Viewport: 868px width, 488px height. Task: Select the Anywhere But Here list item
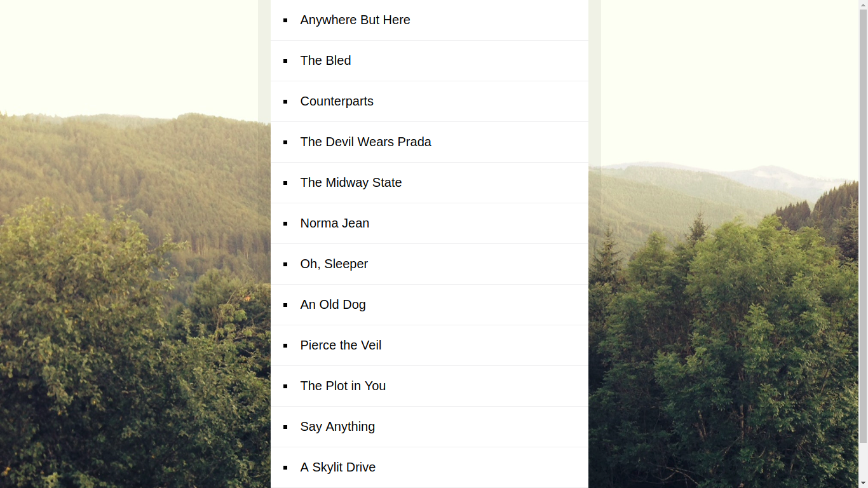(x=430, y=20)
